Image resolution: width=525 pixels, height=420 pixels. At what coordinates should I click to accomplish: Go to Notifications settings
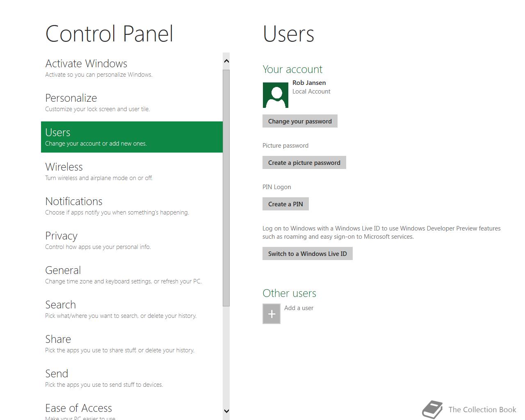[x=132, y=206]
